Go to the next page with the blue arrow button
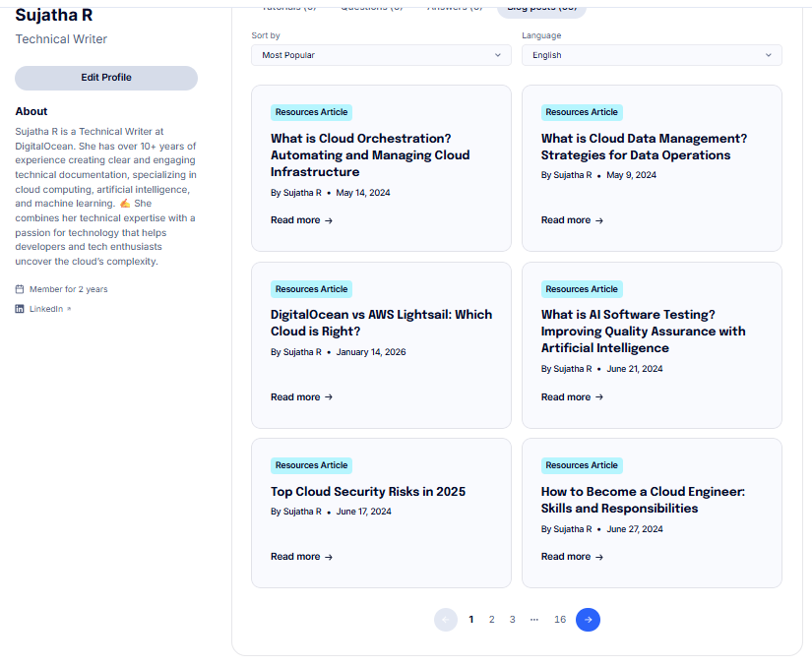This screenshot has height=666, width=812. click(588, 620)
